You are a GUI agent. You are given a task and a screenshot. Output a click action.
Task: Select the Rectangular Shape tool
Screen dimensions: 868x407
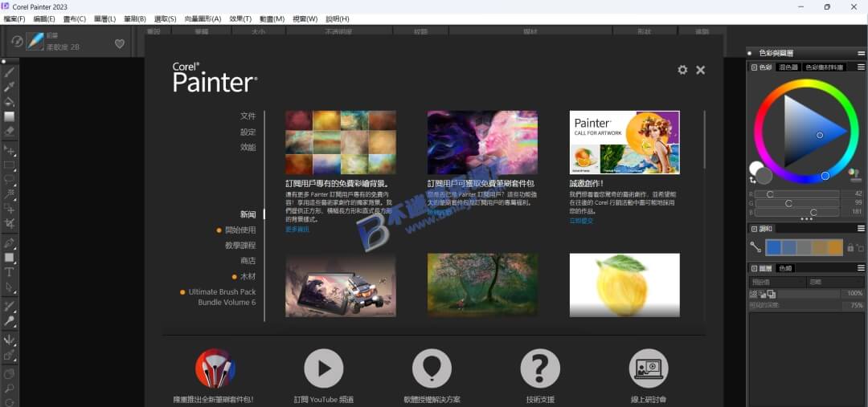pos(10,257)
